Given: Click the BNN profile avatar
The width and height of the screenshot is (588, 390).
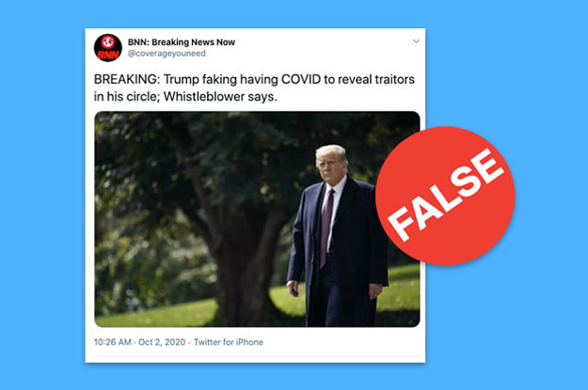Looking at the screenshot, I should (x=108, y=48).
